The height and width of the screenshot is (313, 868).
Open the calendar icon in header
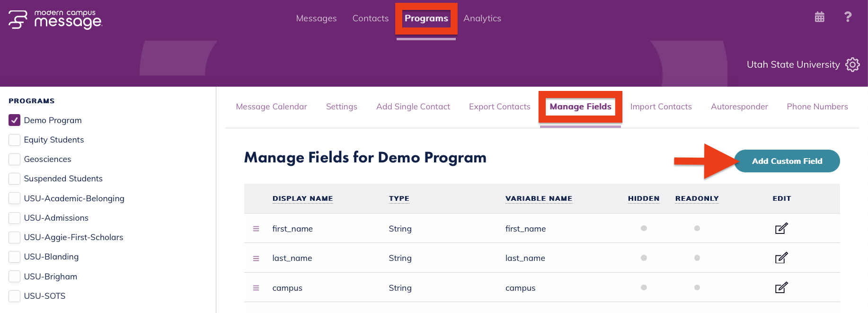pyautogui.click(x=819, y=17)
